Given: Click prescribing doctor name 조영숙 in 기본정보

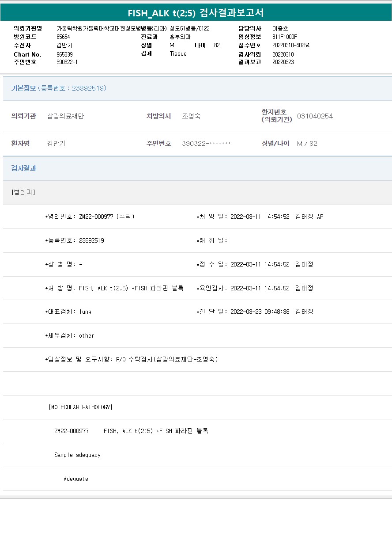Looking at the screenshot, I should pos(191,116).
